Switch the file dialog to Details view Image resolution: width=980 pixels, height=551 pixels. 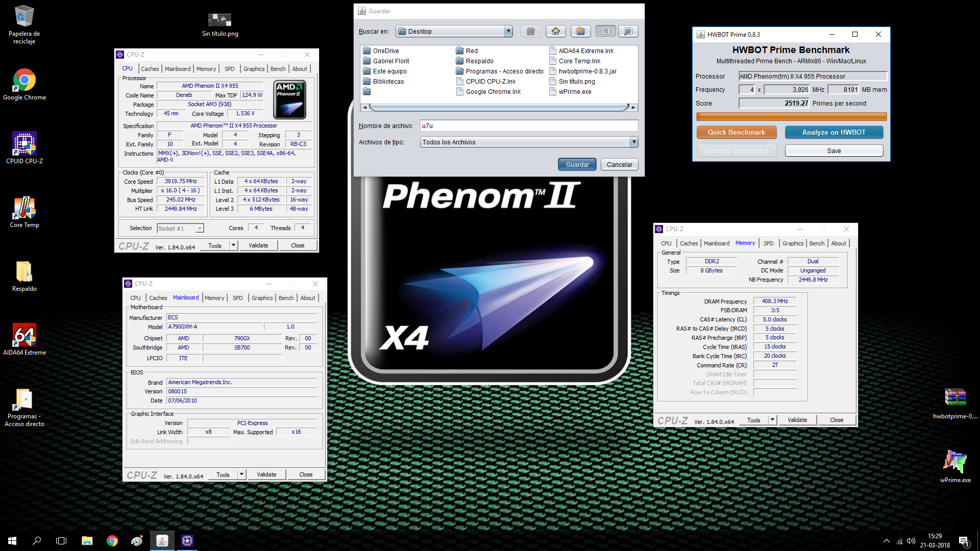(628, 31)
